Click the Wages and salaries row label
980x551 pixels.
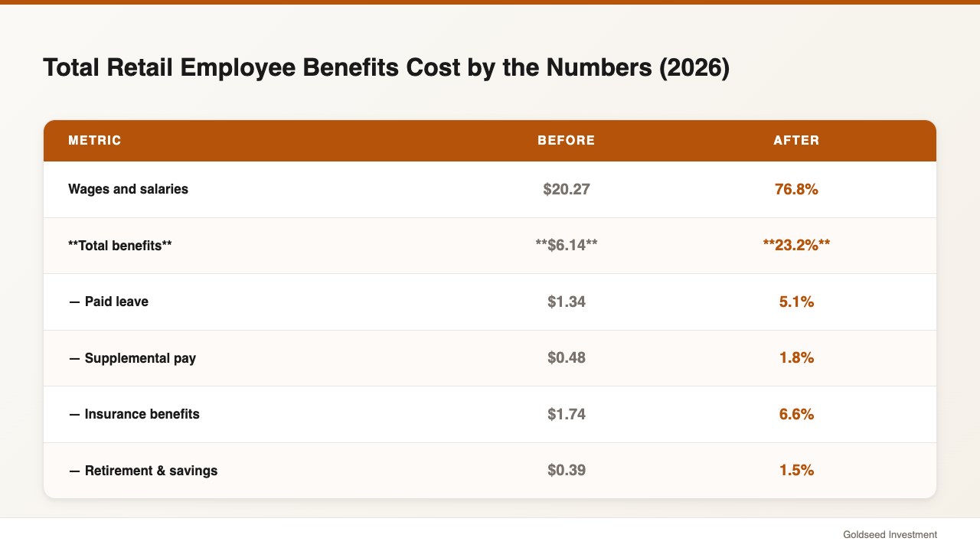pyautogui.click(x=128, y=189)
